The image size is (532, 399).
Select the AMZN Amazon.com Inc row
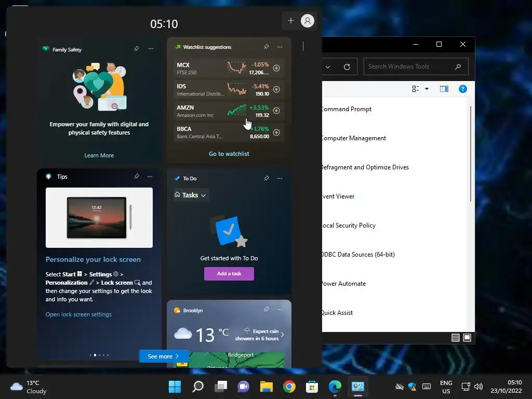tap(229, 111)
